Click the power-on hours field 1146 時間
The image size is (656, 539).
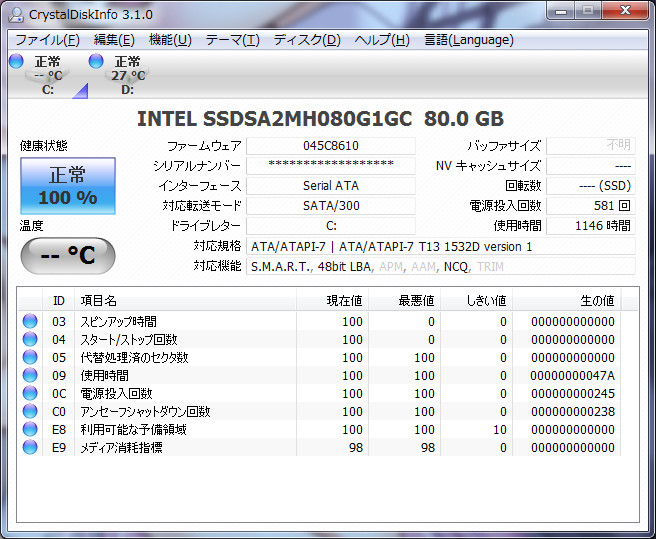click(591, 226)
